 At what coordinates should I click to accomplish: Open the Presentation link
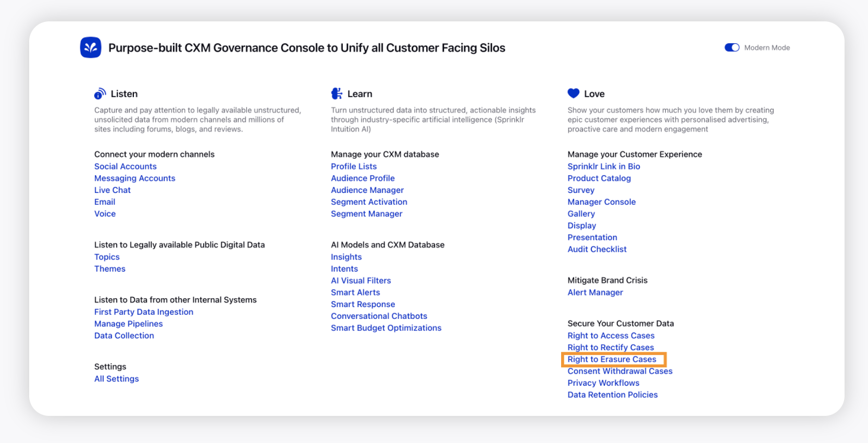tap(592, 237)
